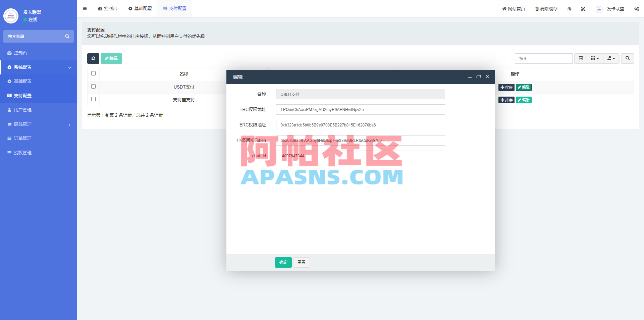The width and height of the screenshot is (644, 320).
Task: Click the 排序 sort handle for USDT支付
Action: coord(506,87)
